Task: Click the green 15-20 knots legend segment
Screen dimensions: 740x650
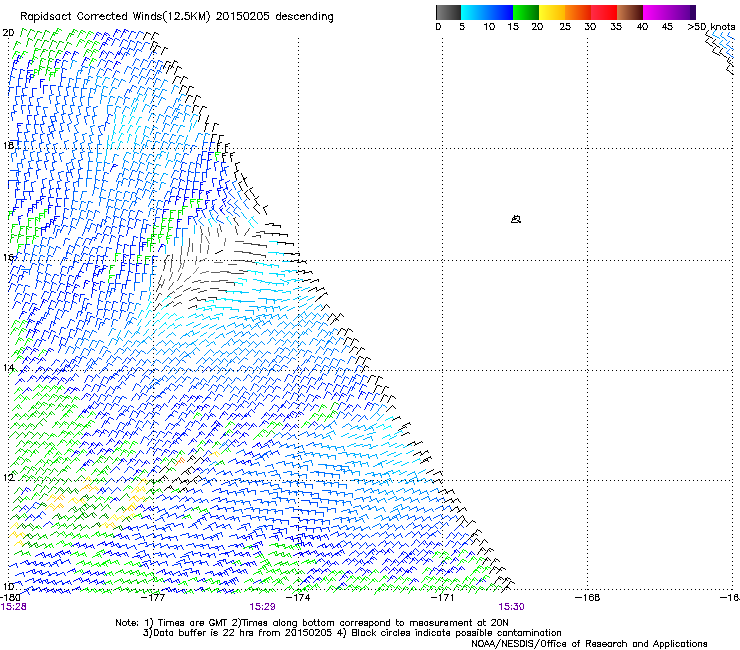Action: (x=526, y=12)
